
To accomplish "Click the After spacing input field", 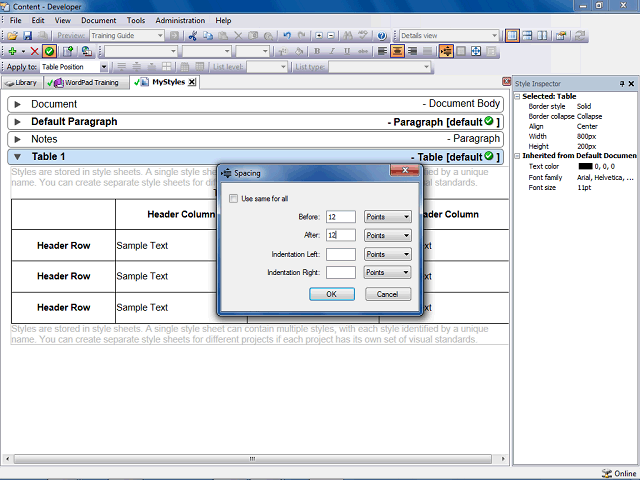I will coord(341,236).
